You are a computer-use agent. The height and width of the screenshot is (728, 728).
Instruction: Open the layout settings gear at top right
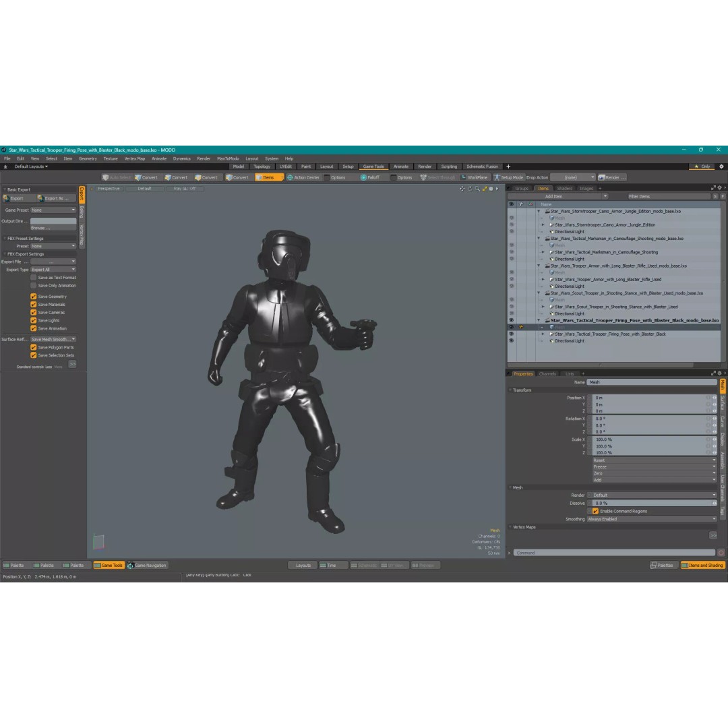pyautogui.click(x=721, y=166)
